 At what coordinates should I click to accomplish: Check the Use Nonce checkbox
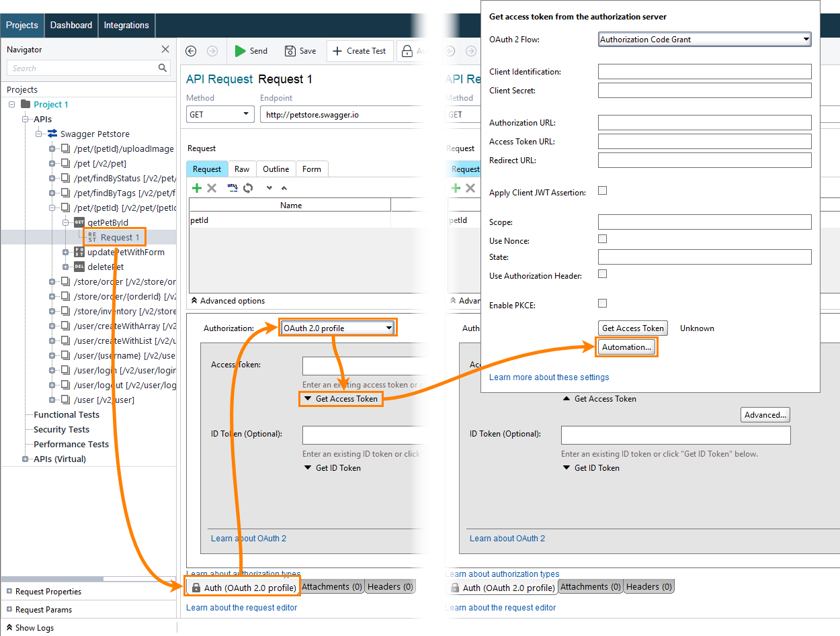(x=603, y=239)
